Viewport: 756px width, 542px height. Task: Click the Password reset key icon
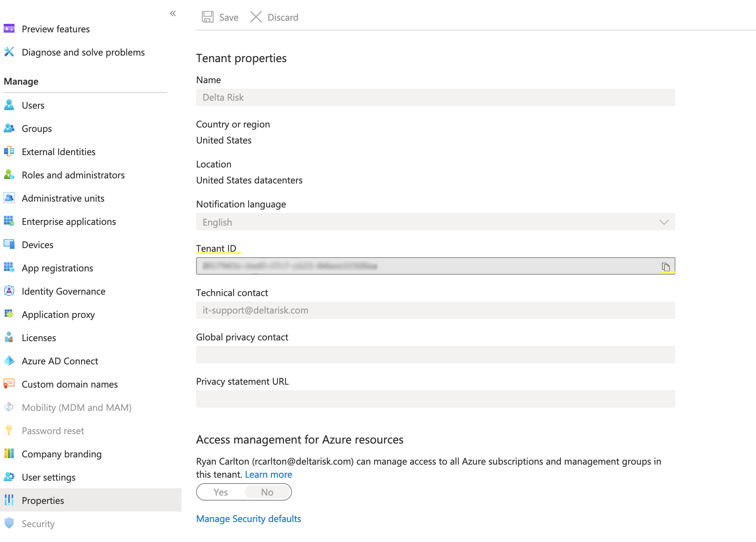9,430
